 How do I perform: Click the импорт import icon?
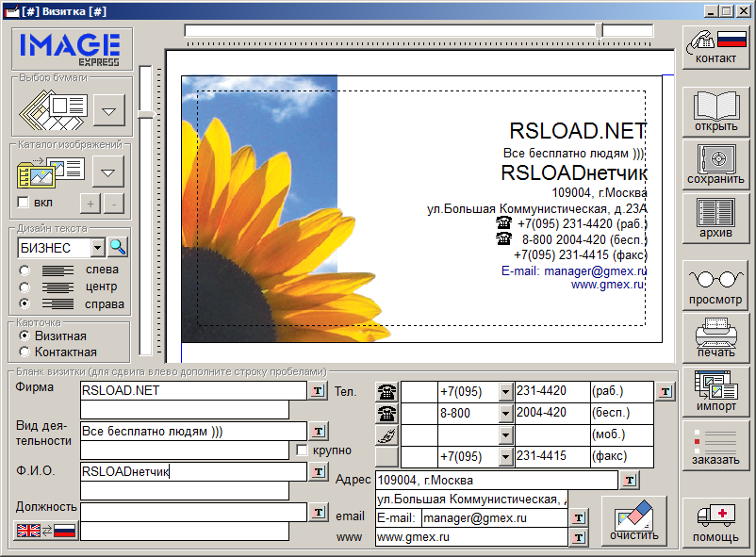coord(716,391)
